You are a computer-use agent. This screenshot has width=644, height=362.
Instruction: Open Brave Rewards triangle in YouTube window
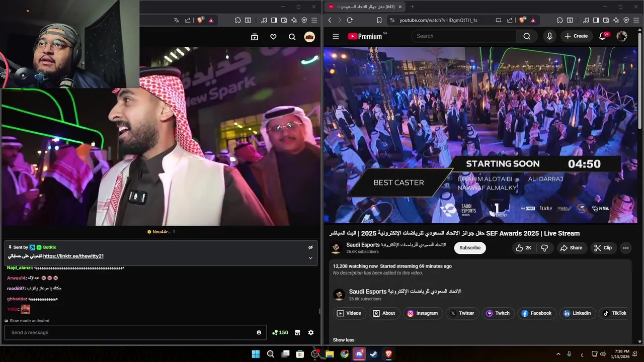click(533, 20)
